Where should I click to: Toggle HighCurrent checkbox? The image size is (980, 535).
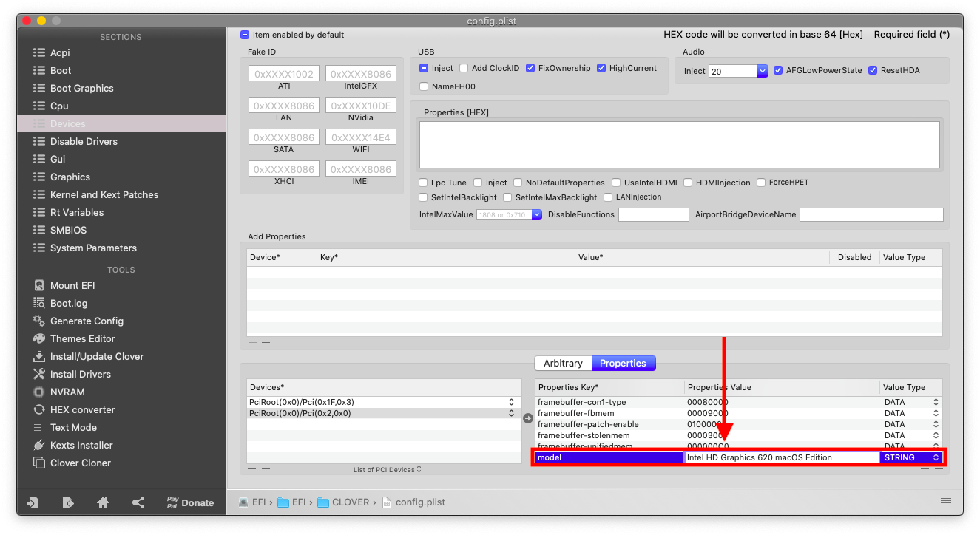(601, 68)
